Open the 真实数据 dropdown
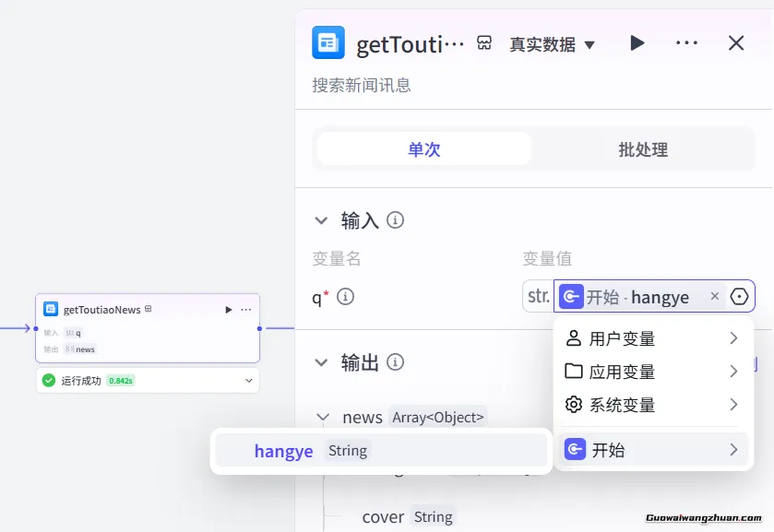This screenshot has width=774, height=532. coord(553,44)
